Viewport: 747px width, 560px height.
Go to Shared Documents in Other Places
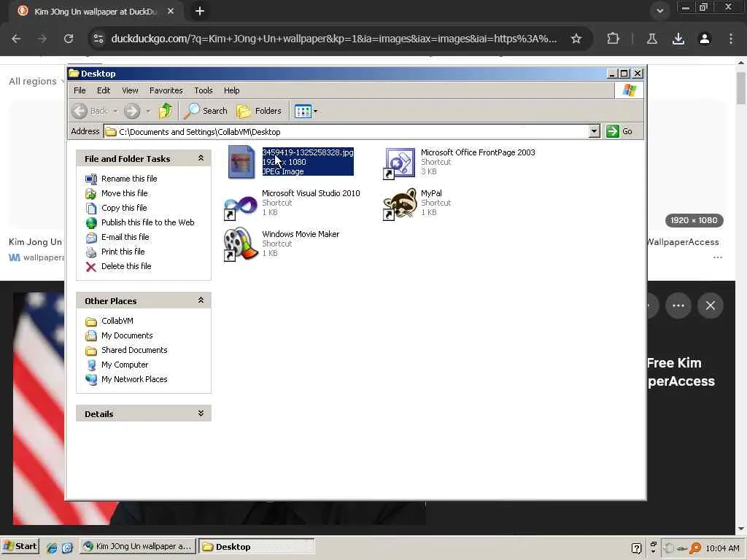(x=134, y=350)
